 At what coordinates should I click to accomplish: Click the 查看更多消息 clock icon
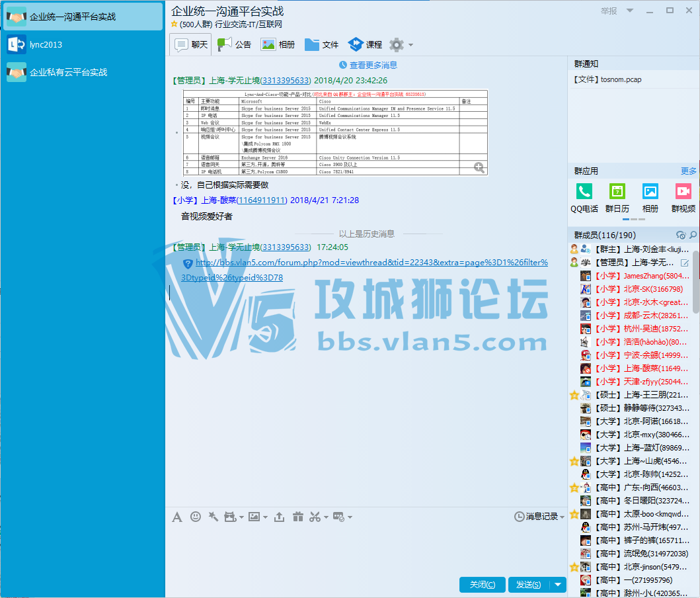point(343,65)
